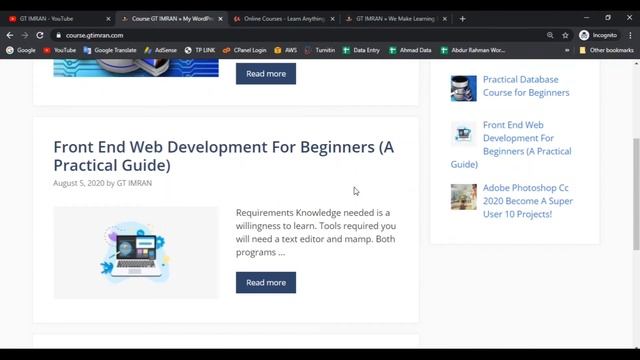Image resolution: width=640 pixels, height=360 pixels.
Task: Open the Google bookmark
Action: point(21,50)
